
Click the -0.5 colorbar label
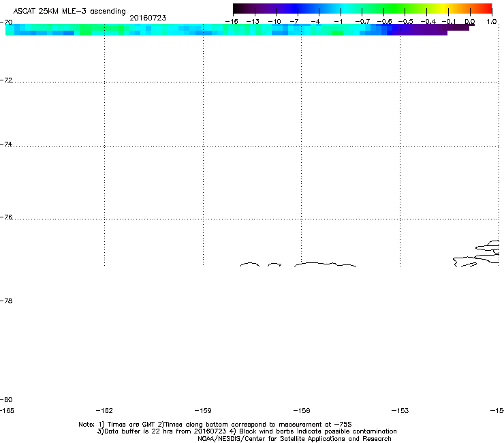pos(406,22)
